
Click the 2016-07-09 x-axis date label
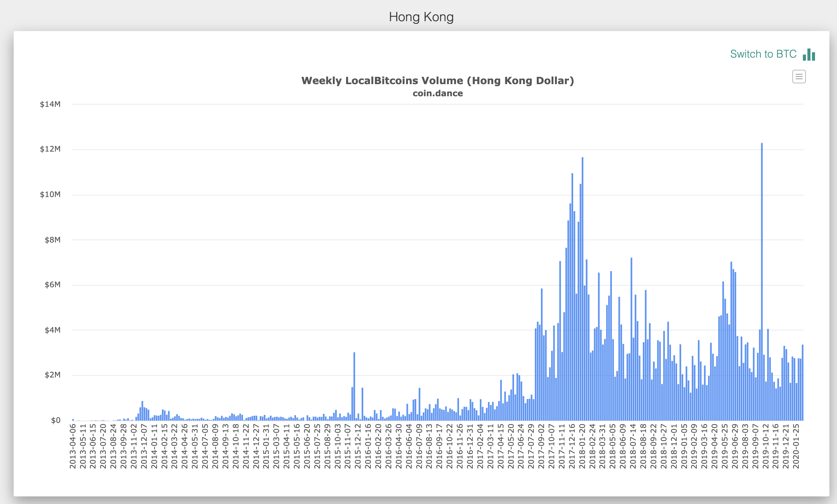point(419,446)
